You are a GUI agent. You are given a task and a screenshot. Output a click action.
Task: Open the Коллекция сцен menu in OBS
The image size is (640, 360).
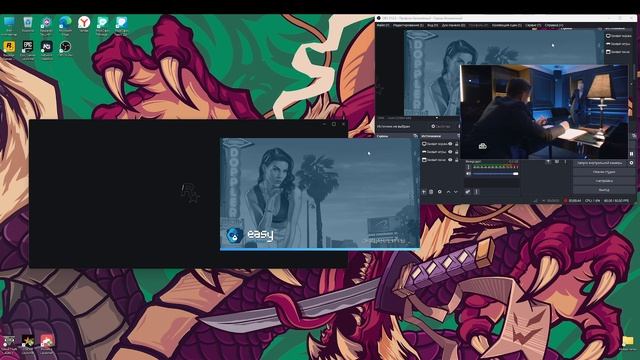click(x=507, y=25)
